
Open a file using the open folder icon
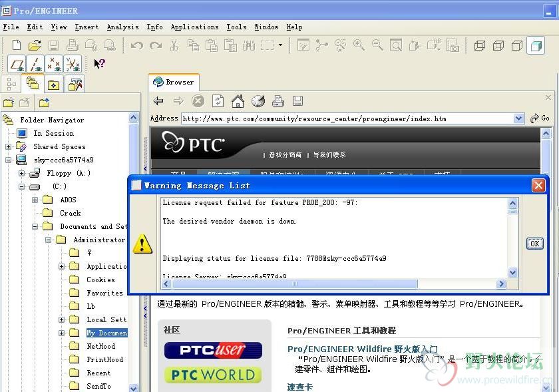[x=35, y=45]
